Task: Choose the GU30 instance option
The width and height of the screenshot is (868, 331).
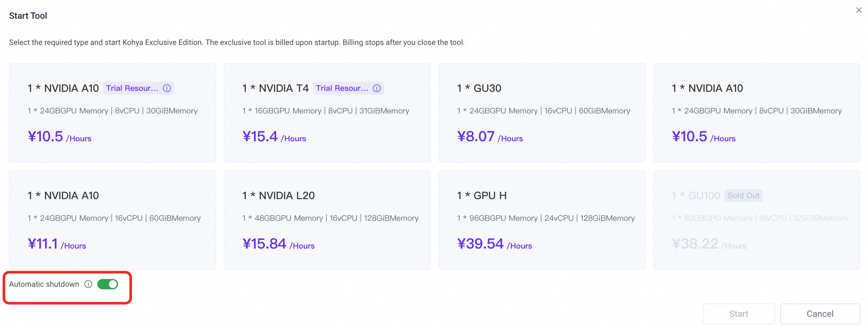Action: coord(541,113)
